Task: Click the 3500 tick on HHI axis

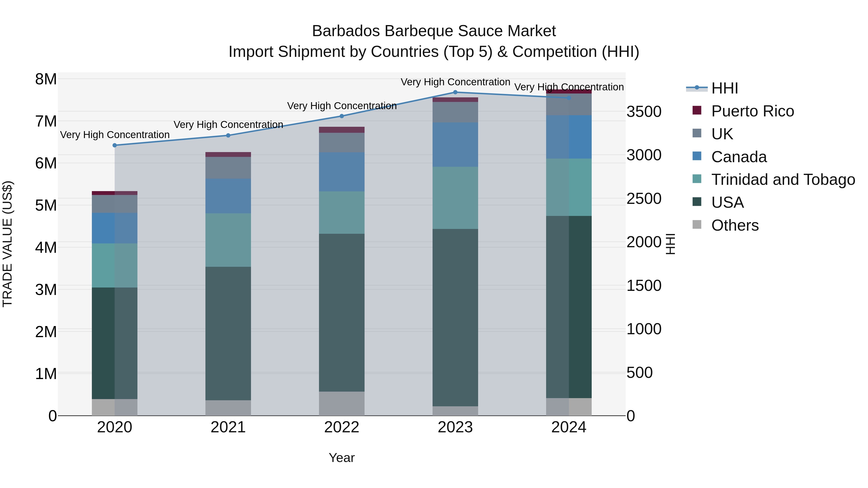Action: point(644,112)
